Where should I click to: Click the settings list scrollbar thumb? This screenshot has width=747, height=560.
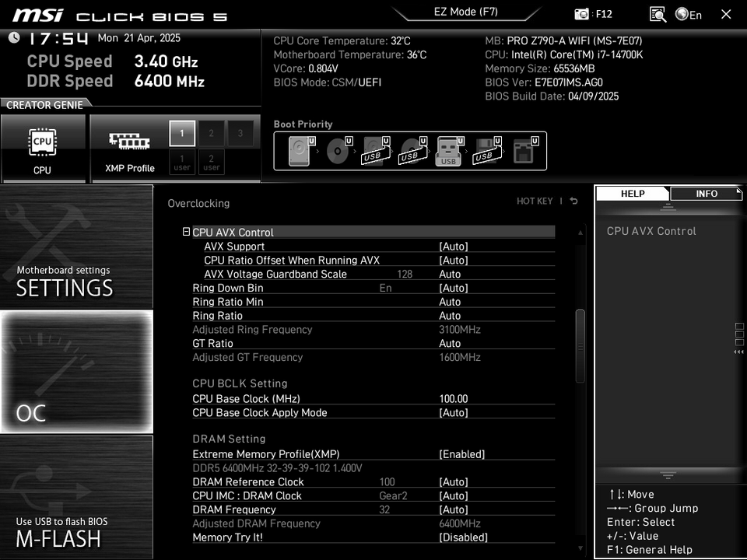coord(580,345)
